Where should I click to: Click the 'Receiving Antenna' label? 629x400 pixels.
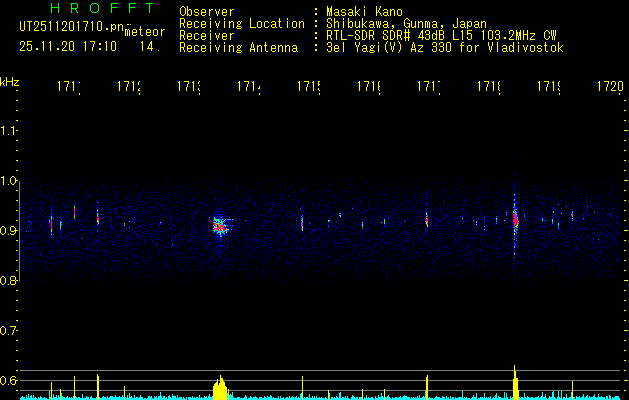238,48
